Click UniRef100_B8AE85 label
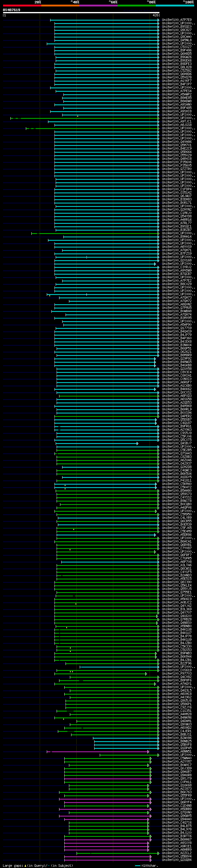The width and height of the screenshot is (197, 868). (177, 98)
